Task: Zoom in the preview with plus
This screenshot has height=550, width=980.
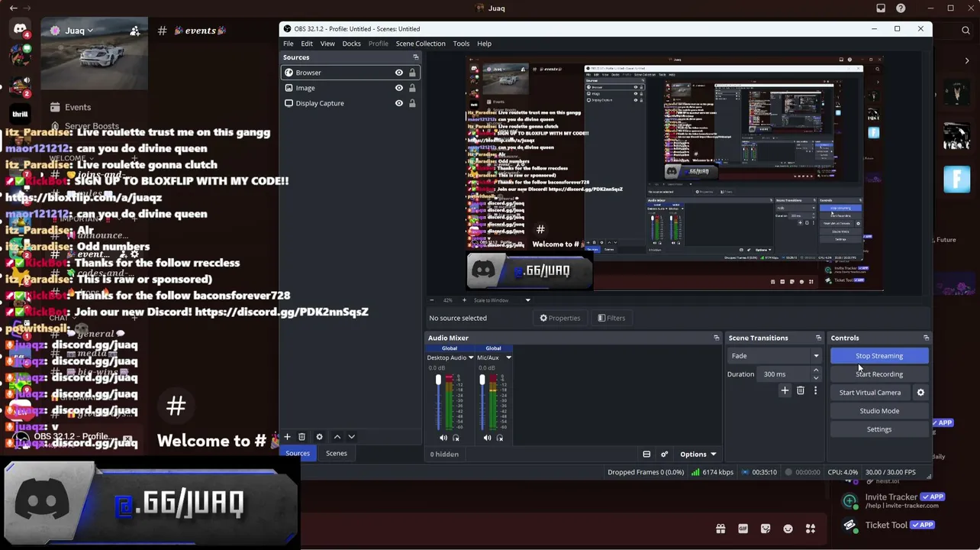Action: pos(464,300)
